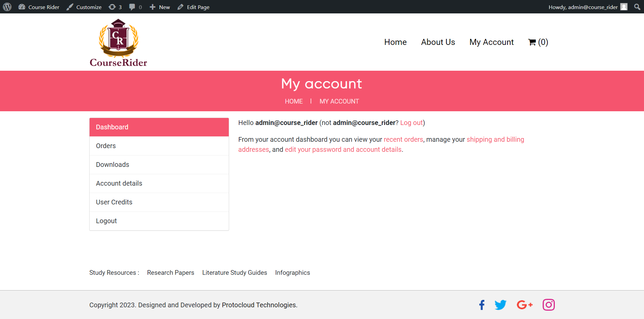Click the My account page heading
The width and height of the screenshot is (644, 319).
click(x=322, y=84)
